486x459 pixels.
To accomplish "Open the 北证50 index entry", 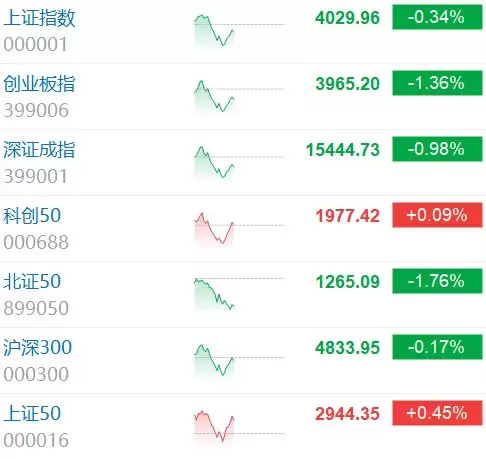I will coord(32,281).
